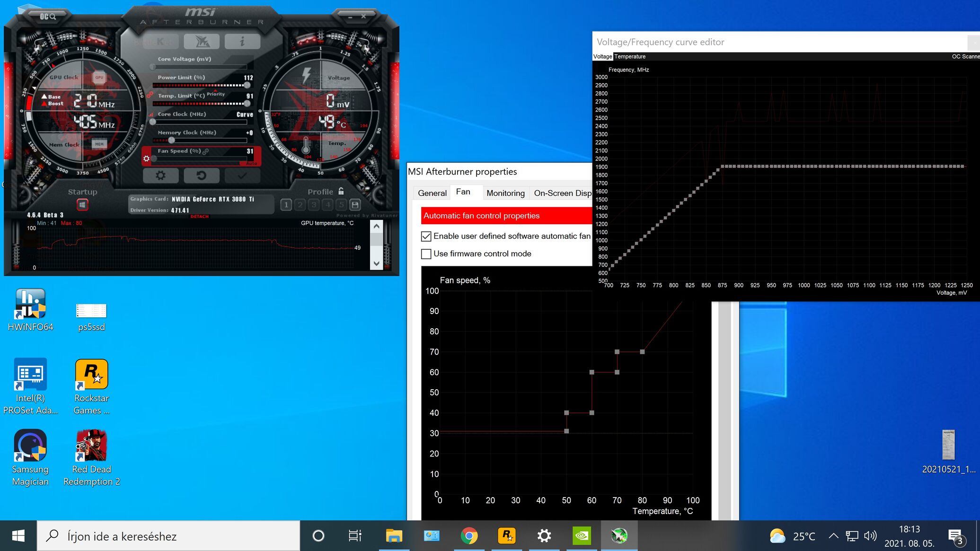Open the Windows Start menu

pyautogui.click(x=18, y=535)
